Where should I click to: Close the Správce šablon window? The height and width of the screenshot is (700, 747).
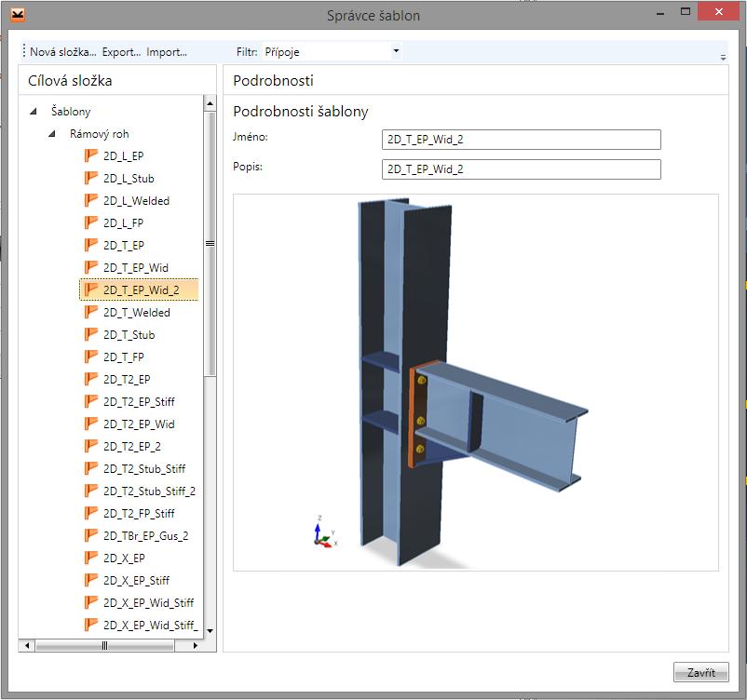[x=719, y=11]
